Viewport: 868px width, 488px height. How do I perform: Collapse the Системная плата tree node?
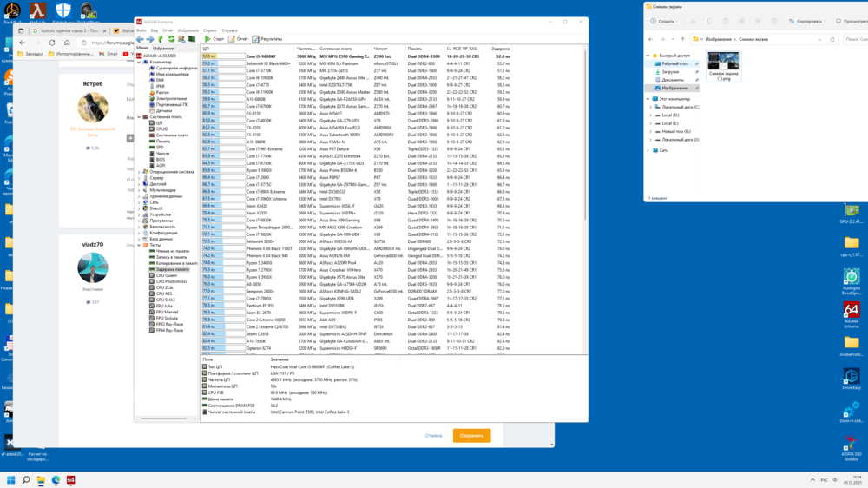coord(139,117)
